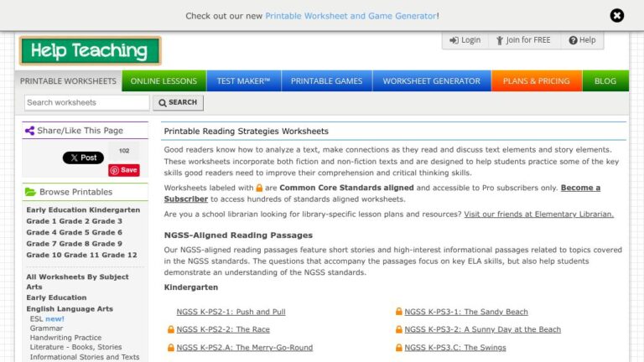Image resolution: width=644 pixels, height=362 pixels.
Task: Select Grade 11 in Browse Printables
Action: [x=81, y=255]
